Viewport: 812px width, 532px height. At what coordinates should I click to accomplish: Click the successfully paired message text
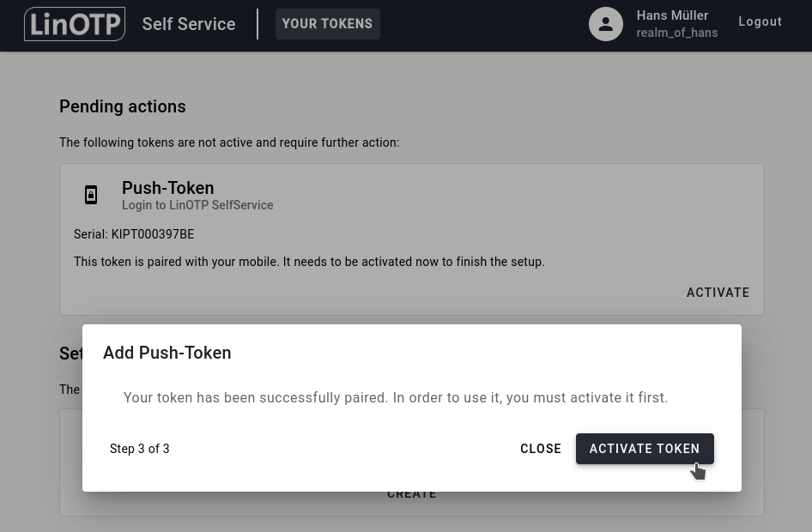click(x=396, y=397)
